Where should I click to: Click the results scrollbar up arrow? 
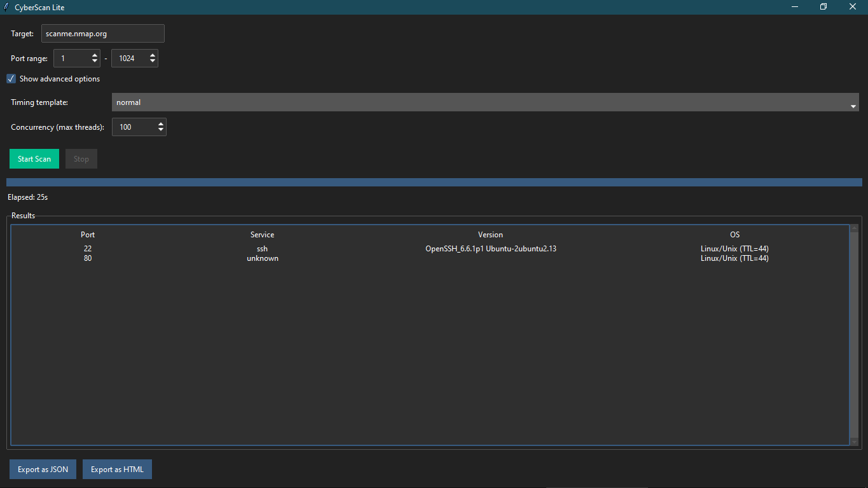tap(854, 228)
